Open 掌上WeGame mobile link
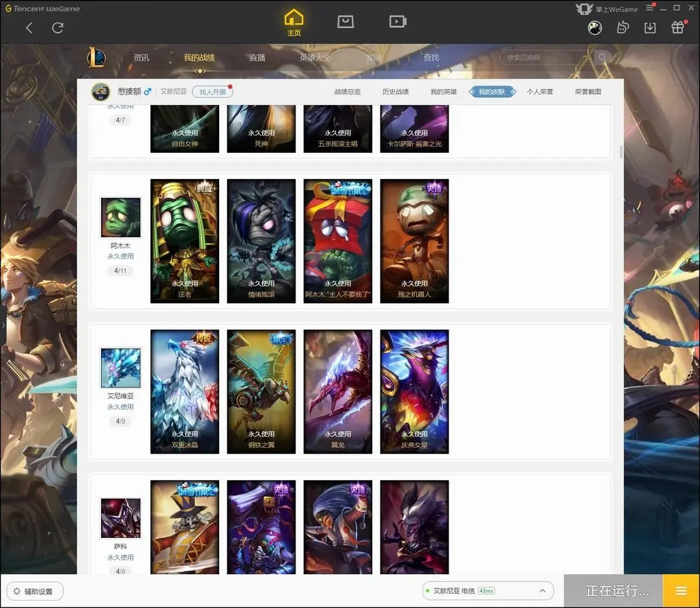 [607, 9]
